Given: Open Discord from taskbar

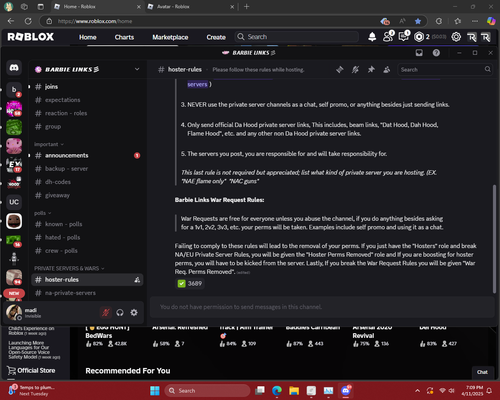Looking at the screenshot, I should [346, 390].
